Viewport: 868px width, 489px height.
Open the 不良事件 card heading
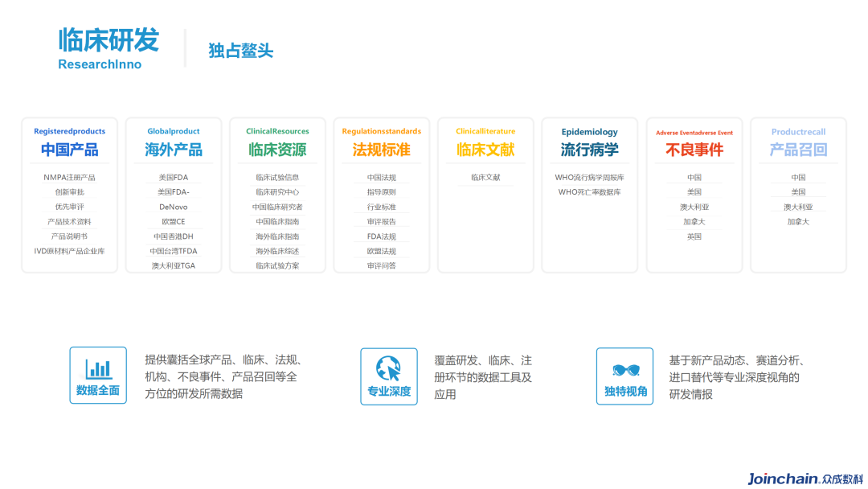[694, 150]
